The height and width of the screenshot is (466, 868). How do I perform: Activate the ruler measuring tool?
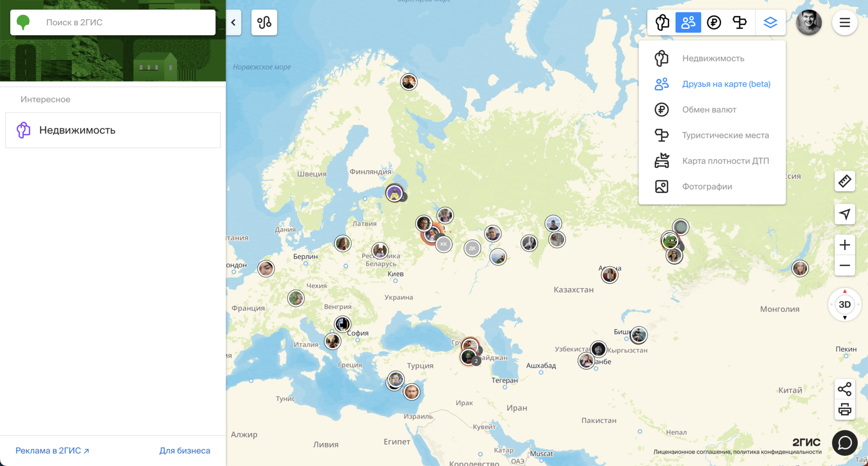[x=845, y=181]
